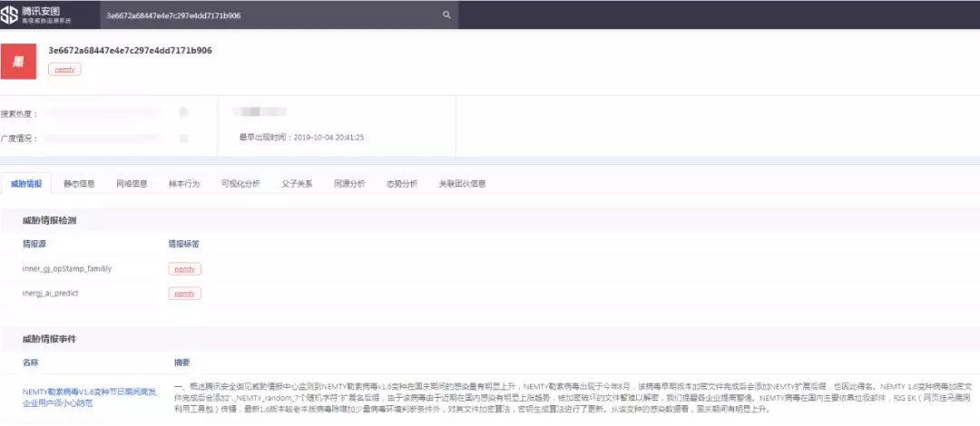
Task: Select the 网络信息 tab
Action: 132,183
